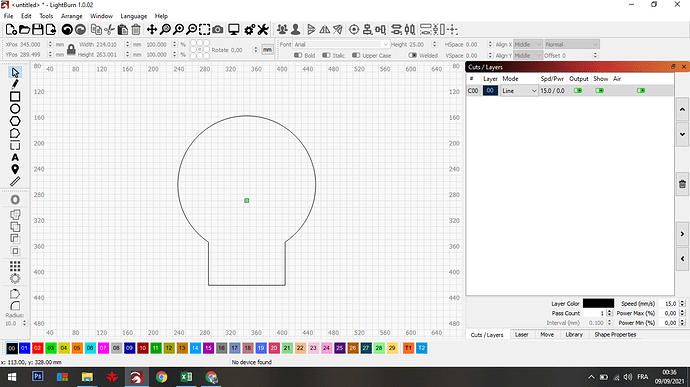690x387 pixels.
Task: Click the mm units toggle button
Action: (267, 50)
